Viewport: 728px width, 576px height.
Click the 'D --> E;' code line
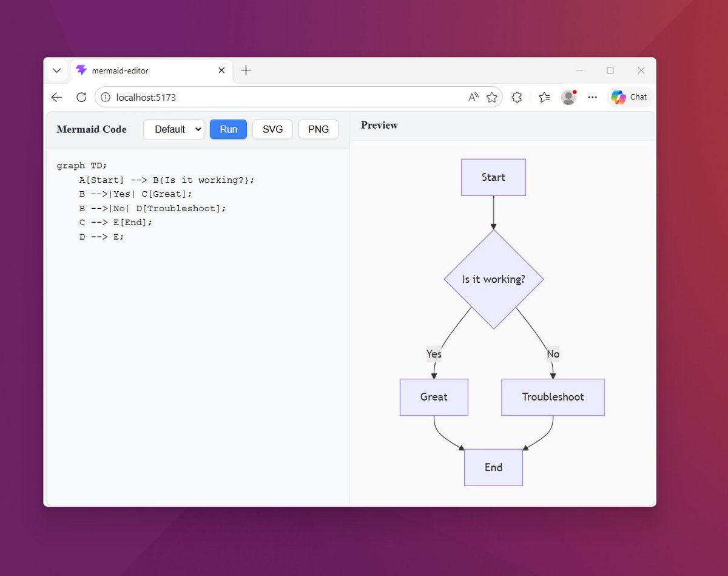(101, 236)
